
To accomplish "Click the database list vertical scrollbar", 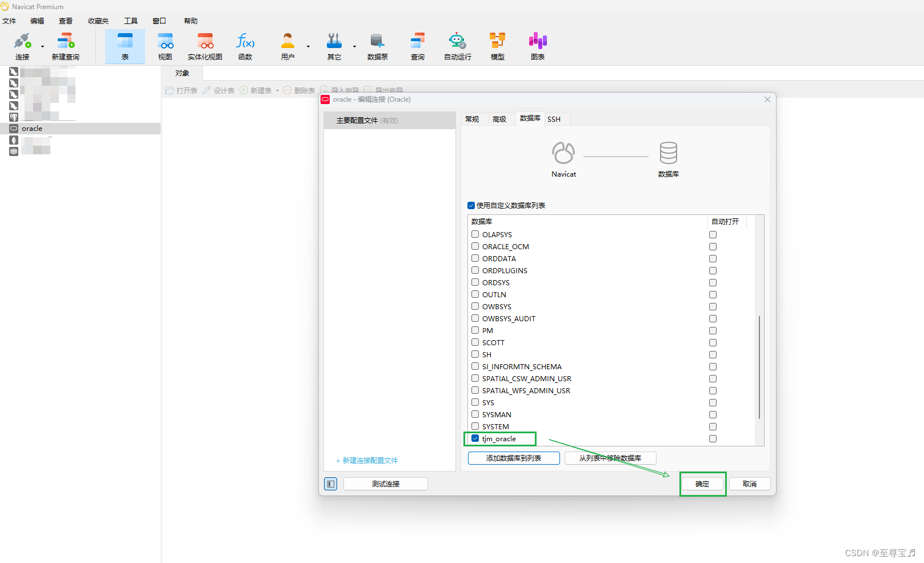I will [759, 367].
